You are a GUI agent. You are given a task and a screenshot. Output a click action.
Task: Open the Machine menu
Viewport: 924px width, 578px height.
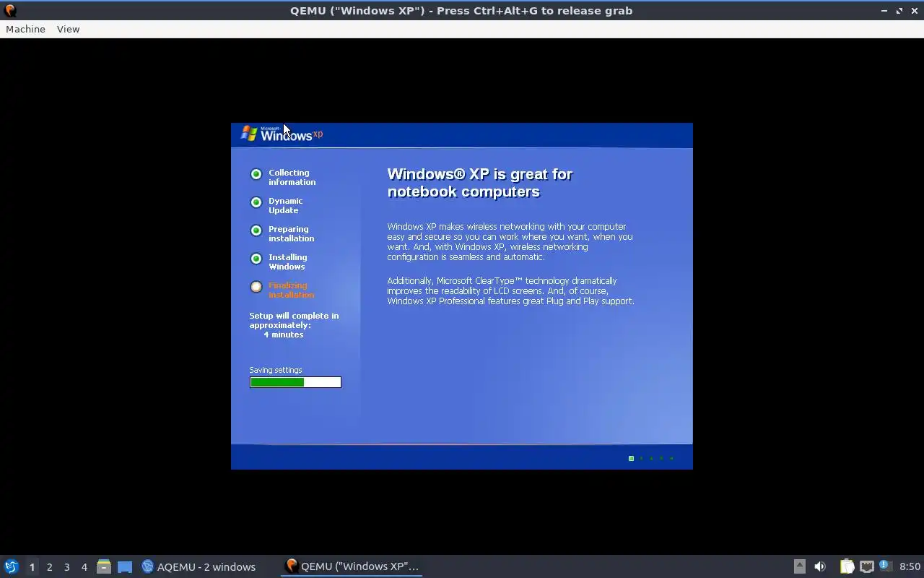25,29
